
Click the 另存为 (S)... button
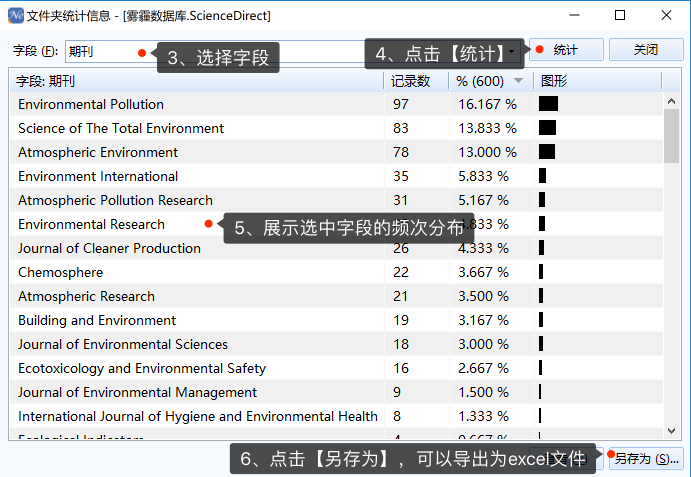click(646, 459)
